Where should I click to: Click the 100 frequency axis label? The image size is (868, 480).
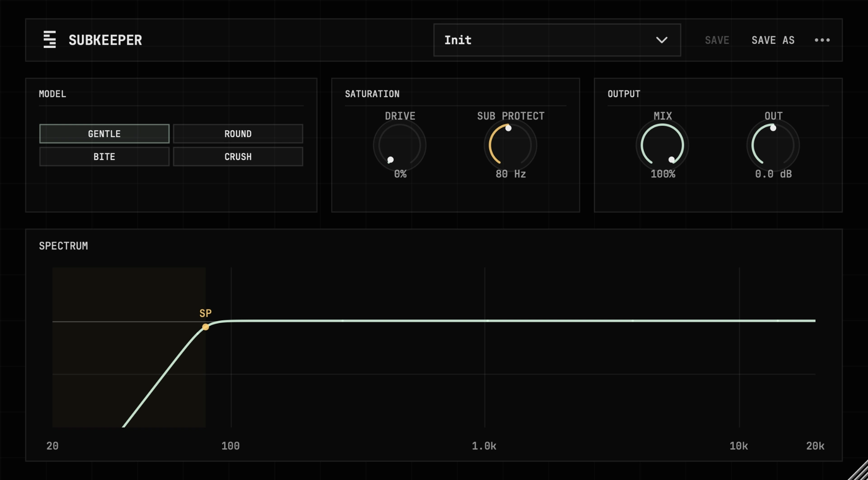click(x=231, y=446)
